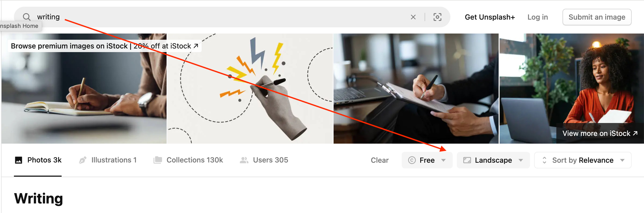The width and height of the screenshot is (644, 213).
Task: Open visual search camera icon
Action: (437, 17)
